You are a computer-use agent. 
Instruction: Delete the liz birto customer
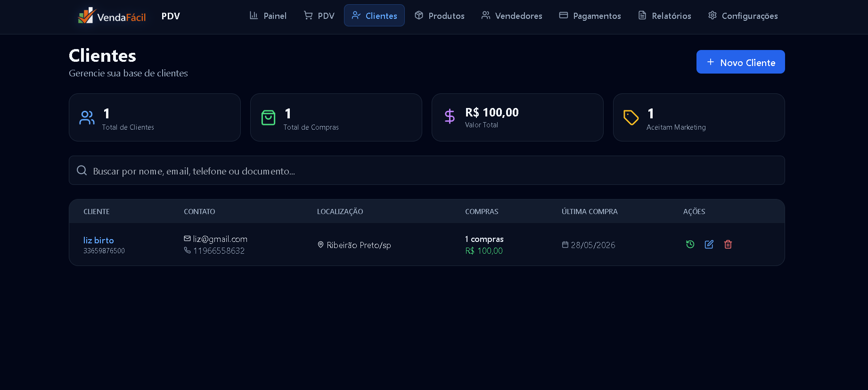(x=728, y=244)
